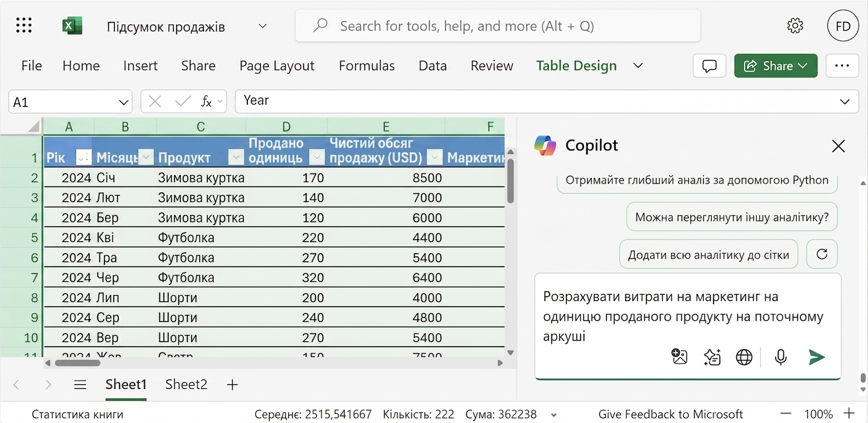Select the Table Design tab

[x=577, y=65]
